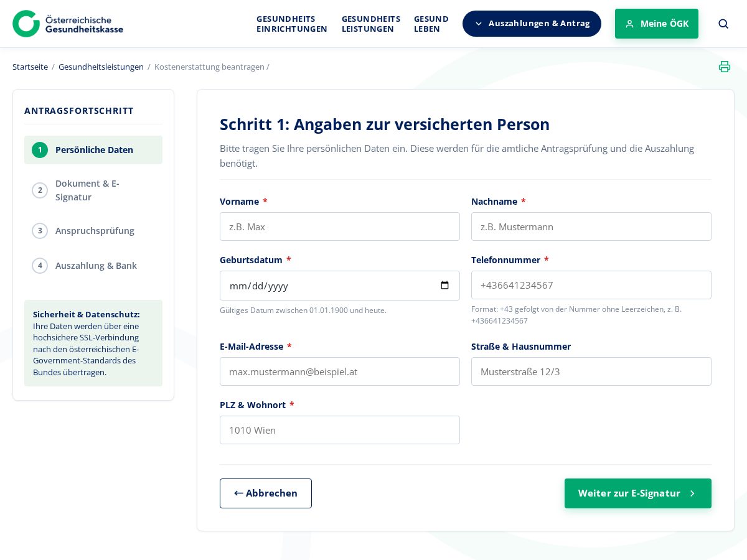Focus the Geburtsdatum date field
747x560 pixels.
pyautogui.click(x=340, y=286)
